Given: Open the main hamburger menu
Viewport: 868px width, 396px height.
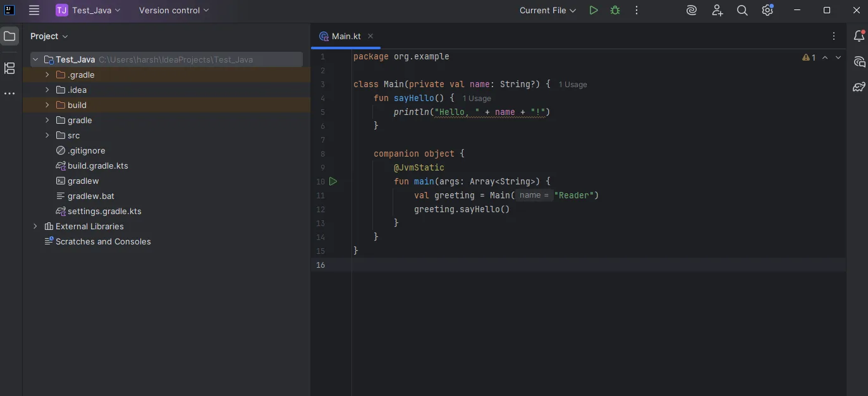Looking at the screenshot, I should [x=34, y=10].
